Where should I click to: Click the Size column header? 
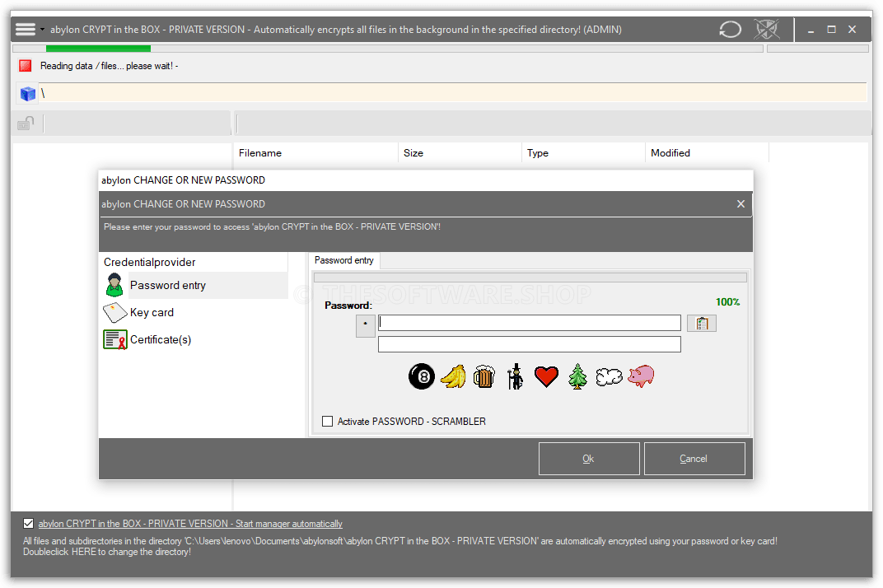point(460,152)
